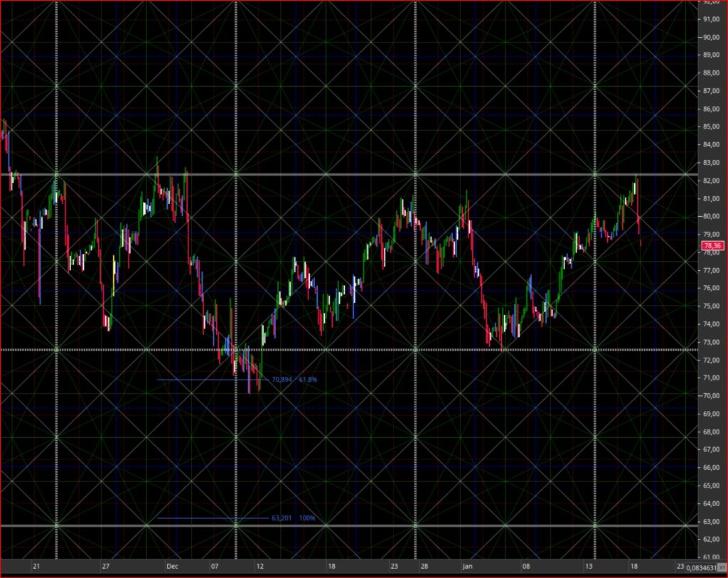Screen dimensions: 728x578
Task: Click the 0,0834631 scale ratio field
Action: 701,568
